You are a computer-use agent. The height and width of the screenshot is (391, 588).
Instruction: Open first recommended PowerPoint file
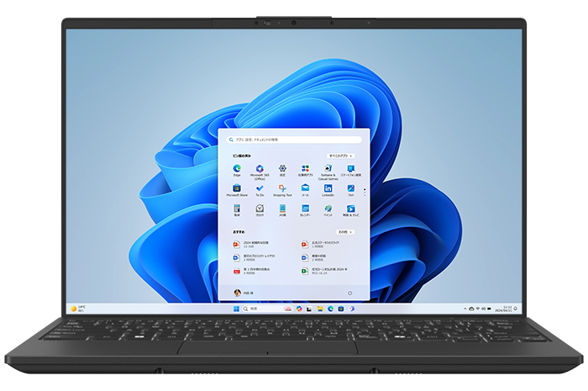[x=238, y=244]
